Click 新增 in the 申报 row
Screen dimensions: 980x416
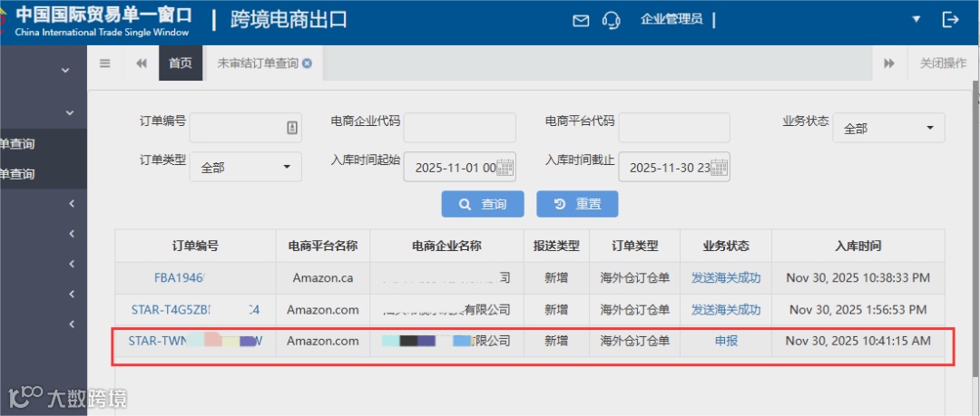click(556, 341)
